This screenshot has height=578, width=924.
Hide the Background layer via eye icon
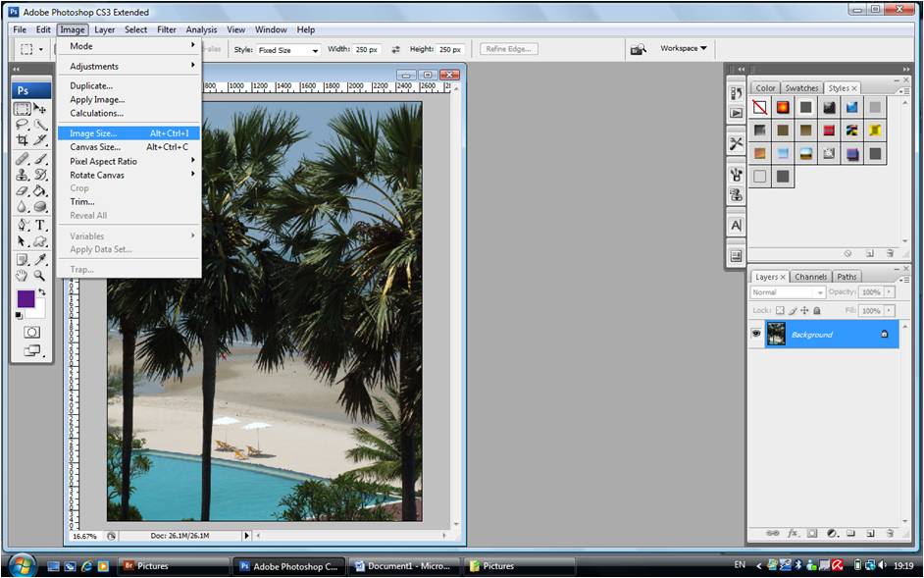756,335
